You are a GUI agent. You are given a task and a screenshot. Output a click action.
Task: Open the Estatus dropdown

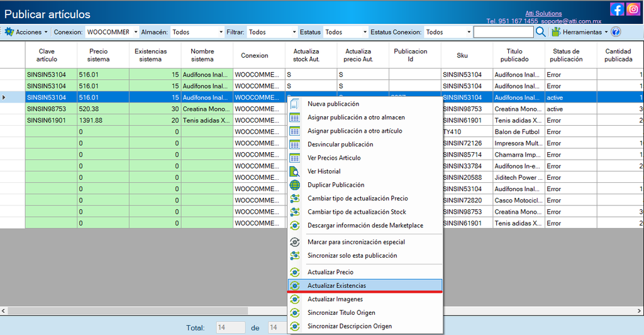[x=345, y=32]
